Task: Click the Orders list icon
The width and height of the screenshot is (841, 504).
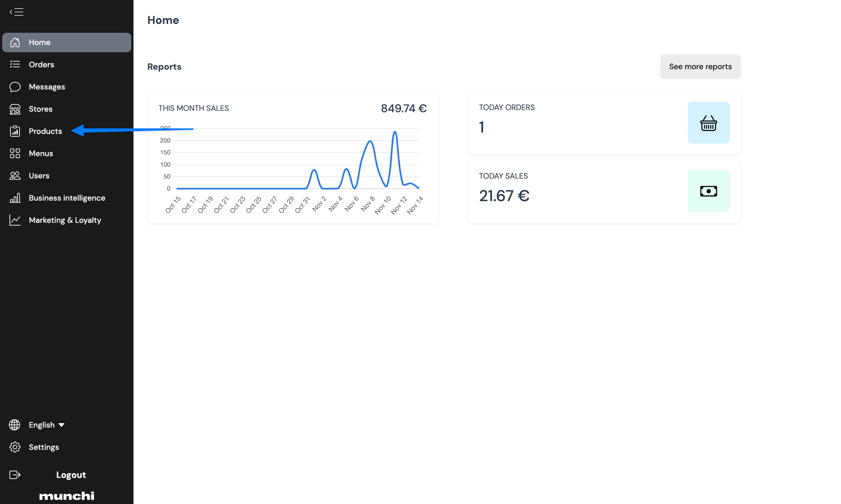Action: click(x=15, y=64)
